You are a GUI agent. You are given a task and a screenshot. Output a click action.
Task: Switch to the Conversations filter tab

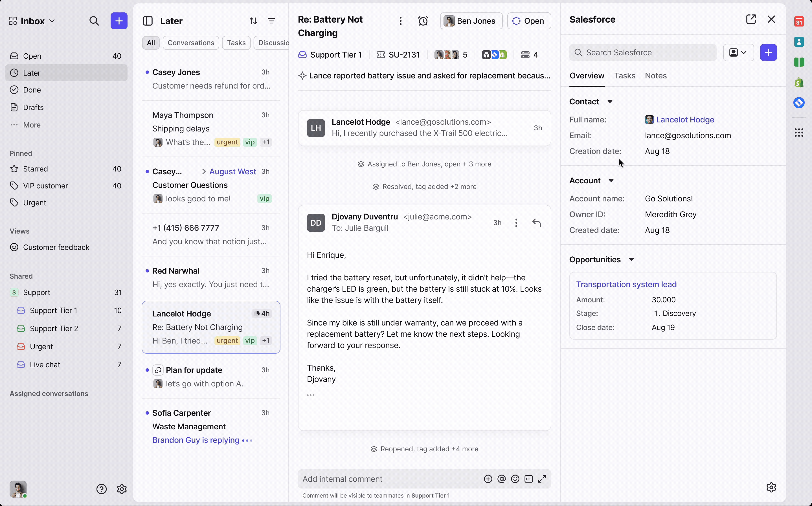pyautogui.click(x=191, y=43)
